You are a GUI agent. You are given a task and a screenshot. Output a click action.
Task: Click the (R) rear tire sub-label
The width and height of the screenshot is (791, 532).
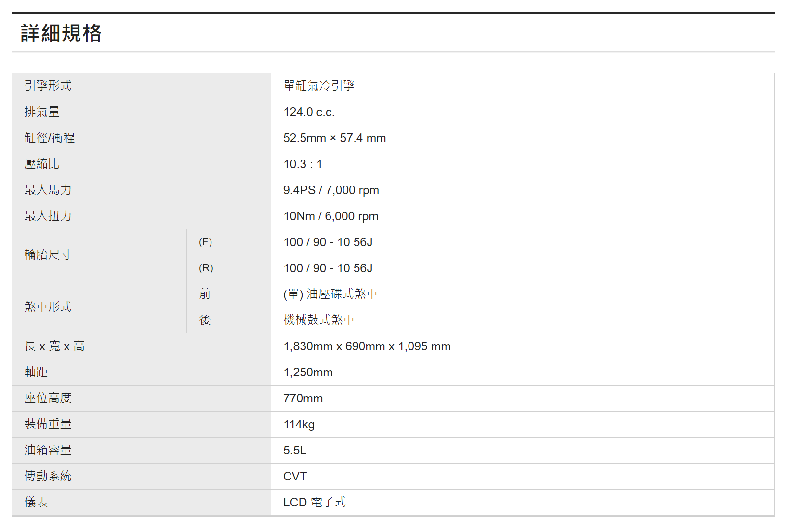point(206,268)
